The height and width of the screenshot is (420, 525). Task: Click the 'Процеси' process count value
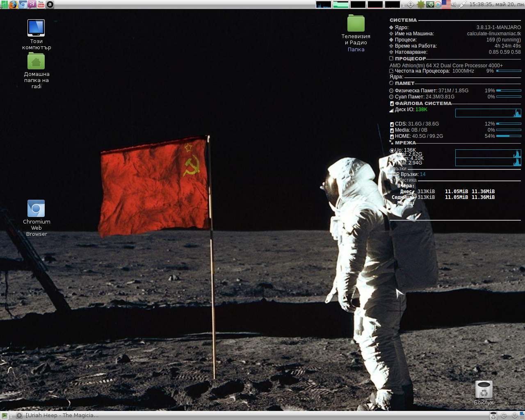point(504,40)
